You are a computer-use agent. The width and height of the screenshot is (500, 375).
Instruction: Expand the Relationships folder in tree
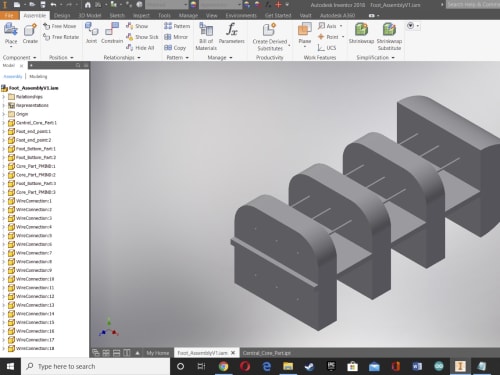click(4, 97)
